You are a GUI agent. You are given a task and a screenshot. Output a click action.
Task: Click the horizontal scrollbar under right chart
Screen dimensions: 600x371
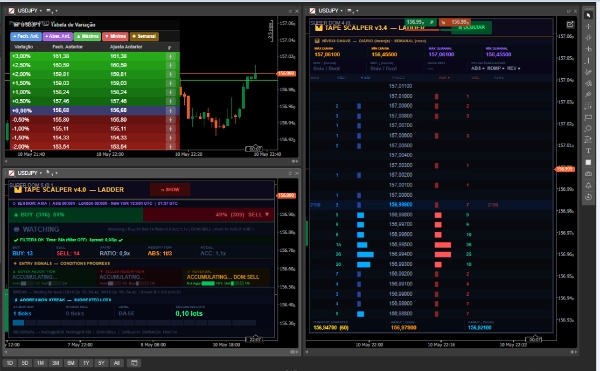pos(441,352)
